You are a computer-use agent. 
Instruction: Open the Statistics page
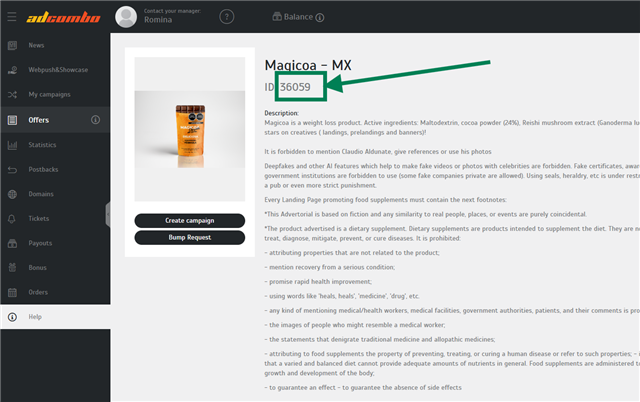pyautogui.click(x=55, y=145)
